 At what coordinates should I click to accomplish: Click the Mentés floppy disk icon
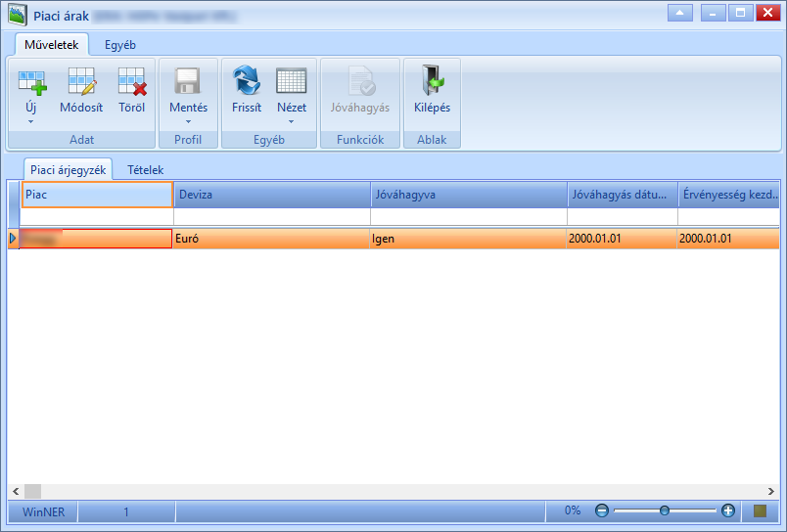(188, 82)
